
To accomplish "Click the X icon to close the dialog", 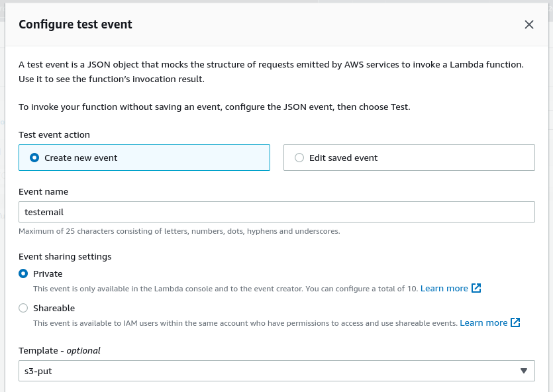I will pos(529,24).
